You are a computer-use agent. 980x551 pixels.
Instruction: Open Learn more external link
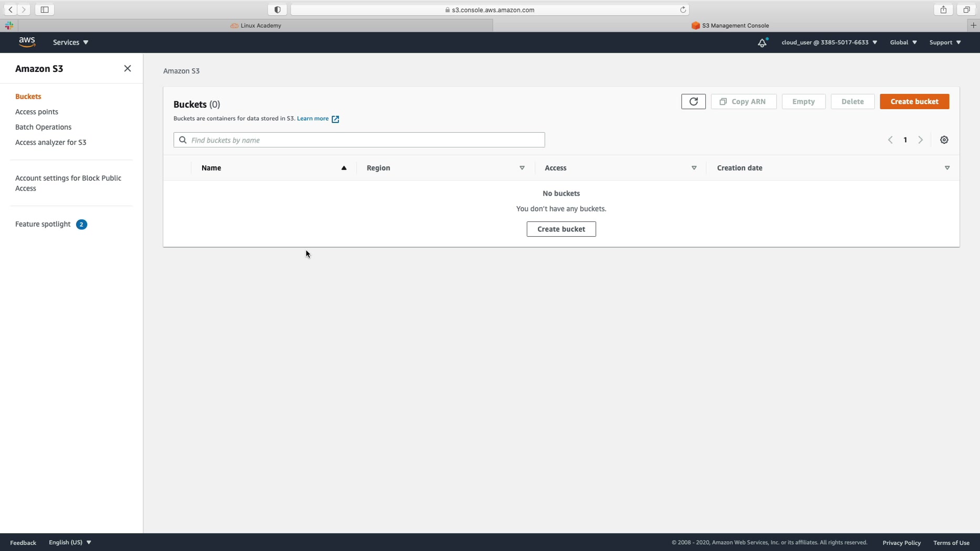(318, 119)
